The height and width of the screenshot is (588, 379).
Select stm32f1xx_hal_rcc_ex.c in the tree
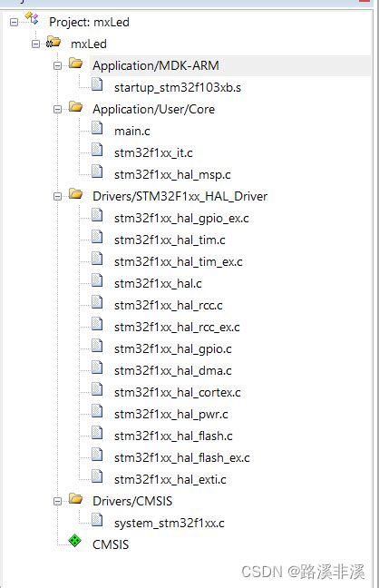coord(177,327)
